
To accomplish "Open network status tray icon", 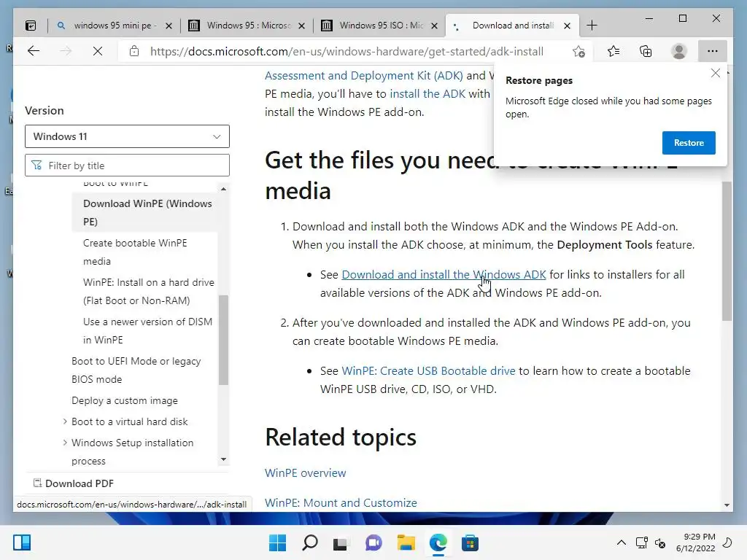I will (x=642, y=542).
